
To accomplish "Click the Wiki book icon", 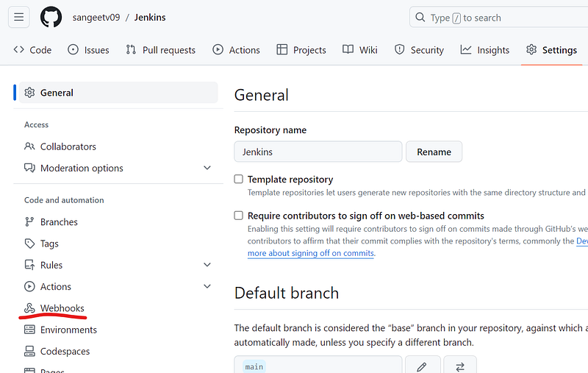I will 348,49.
